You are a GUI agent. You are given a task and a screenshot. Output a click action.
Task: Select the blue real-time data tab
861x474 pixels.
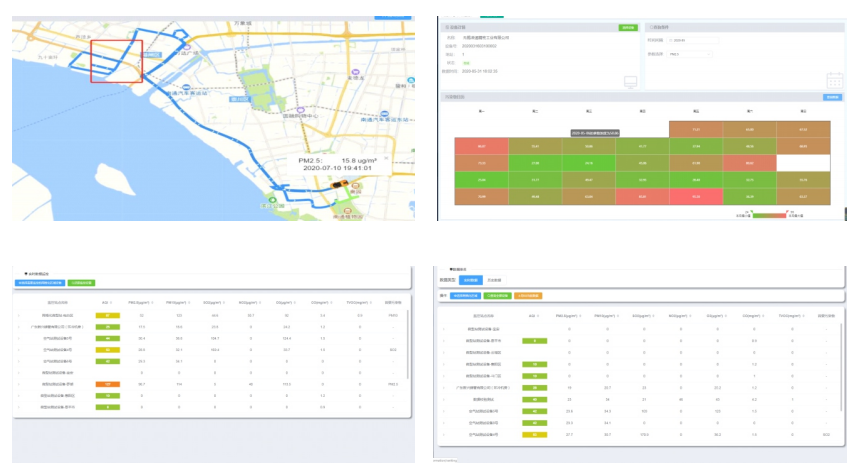coord(472,282)
